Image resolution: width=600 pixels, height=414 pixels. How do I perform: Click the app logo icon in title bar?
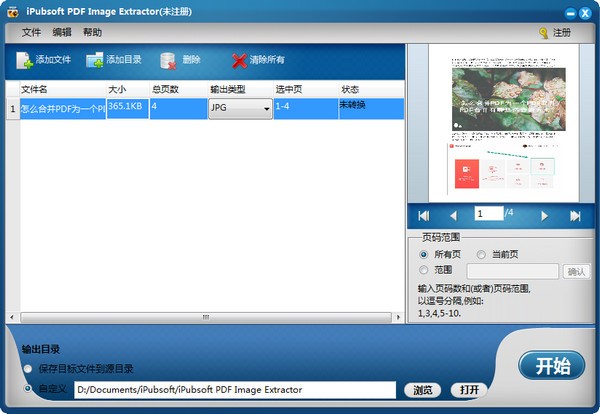click(13, 12)
